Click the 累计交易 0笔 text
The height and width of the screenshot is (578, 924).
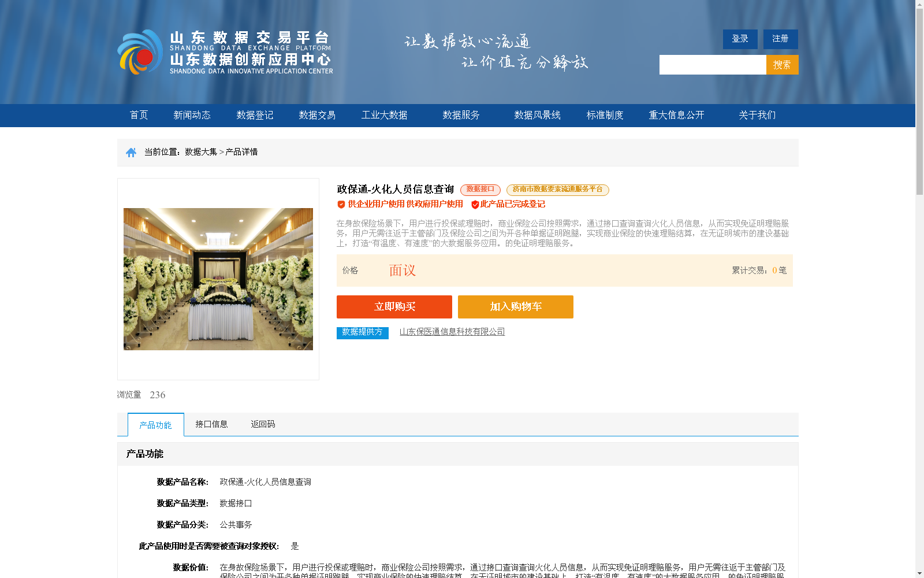click(x=759, y=271)
